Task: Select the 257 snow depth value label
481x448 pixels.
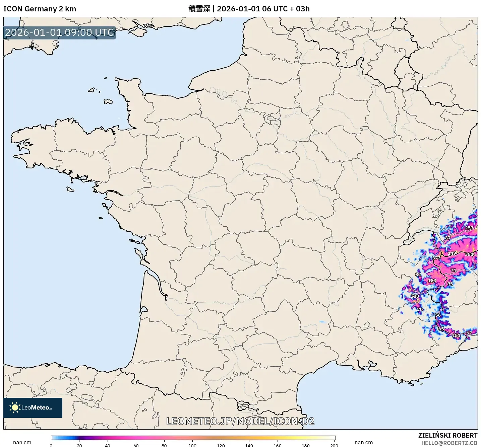Action: pyautogui.click(x=469, y=228)
